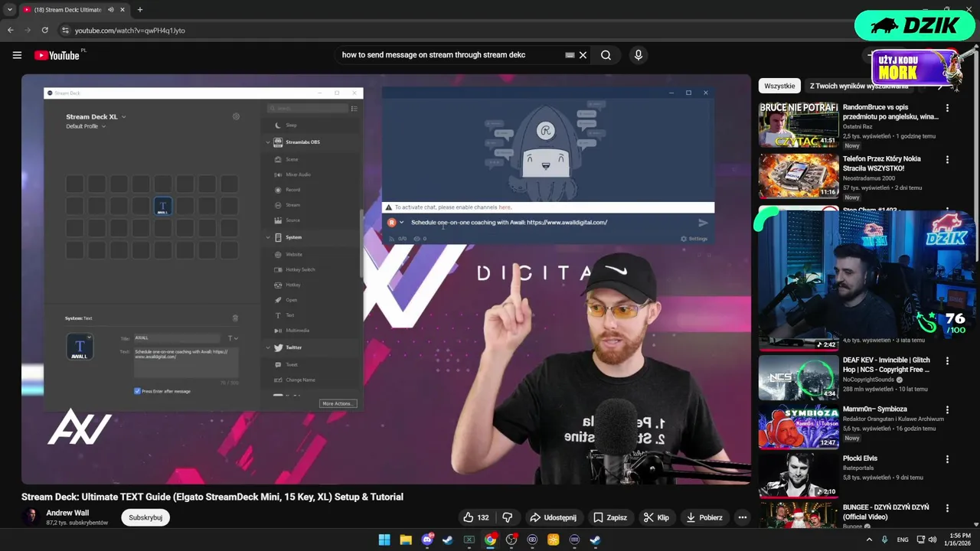Open options for Mamm0n Symbioza video
The image size is (980, 551).
coord(947,410)
